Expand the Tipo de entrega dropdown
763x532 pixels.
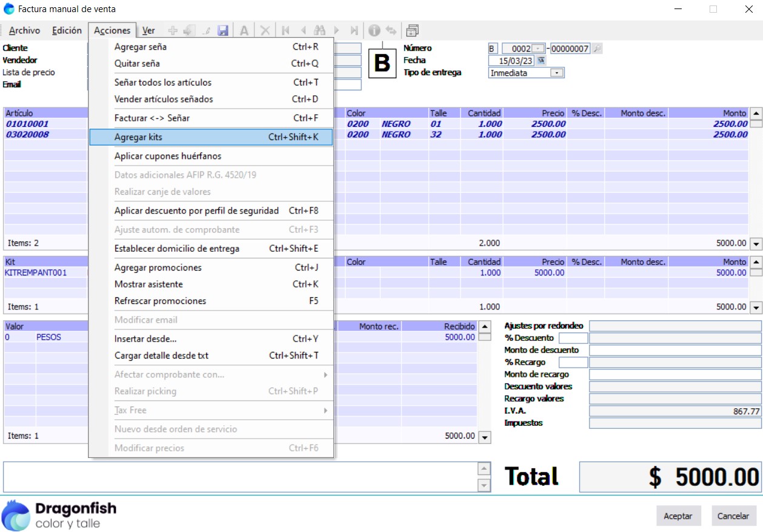click(556, 73)
